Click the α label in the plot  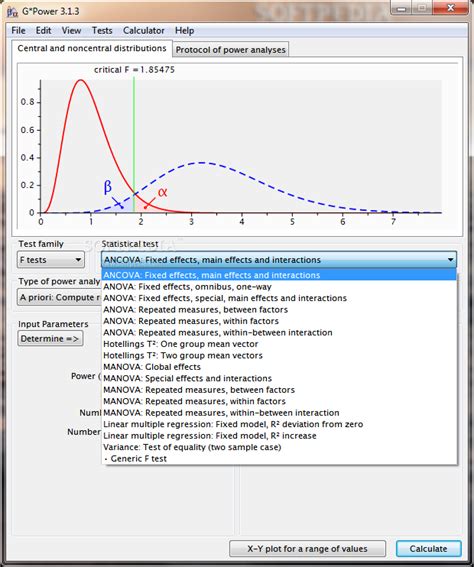[x=162, y=192]
